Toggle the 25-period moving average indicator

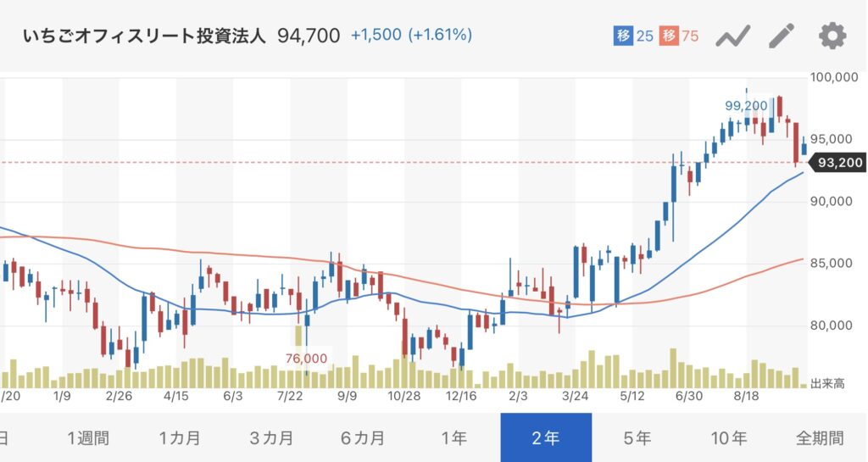(633, 36)
